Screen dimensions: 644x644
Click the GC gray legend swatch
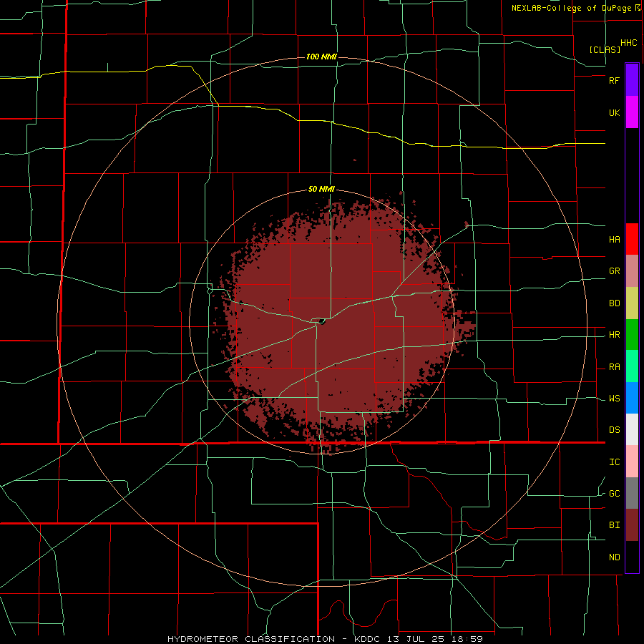[632, 493]
